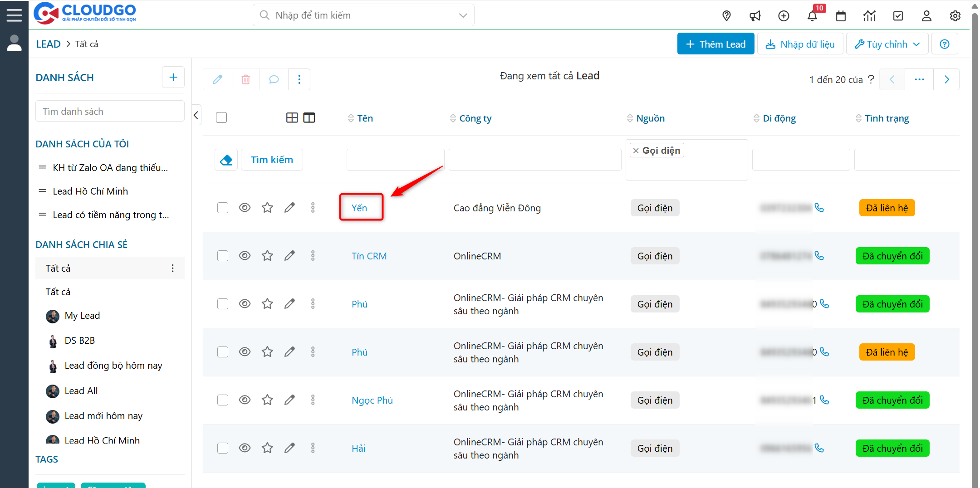This screenshot has height=488, width=980.
Task: Clear filters with the eraser icon
Action: pos(226,160)
